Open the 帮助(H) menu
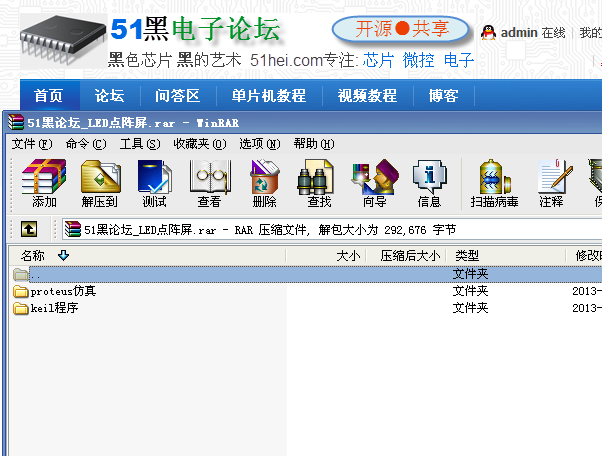Image resolution: width=602 pixels, height=456 pixels. click(x=314, y=144)
